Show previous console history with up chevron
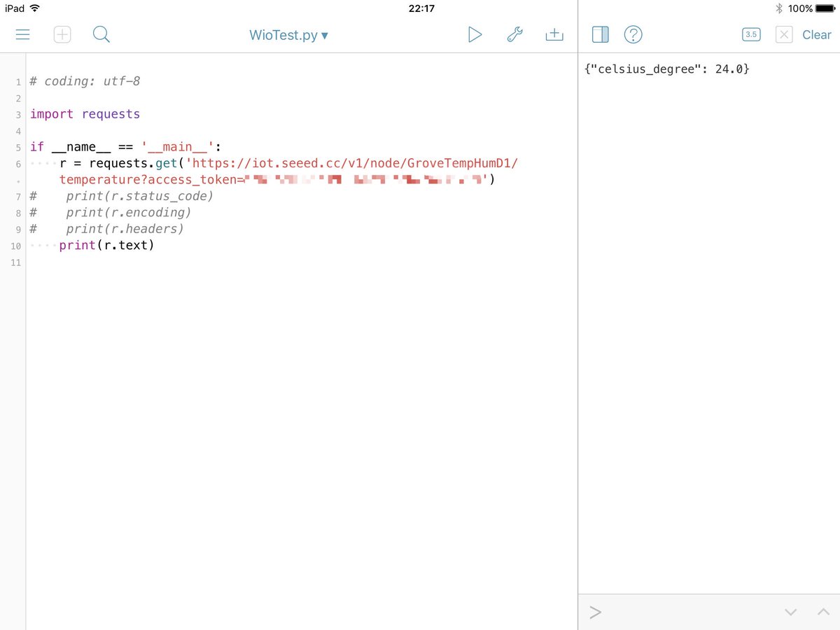Viewport: 840px width, 630px height. pos(823,612)
